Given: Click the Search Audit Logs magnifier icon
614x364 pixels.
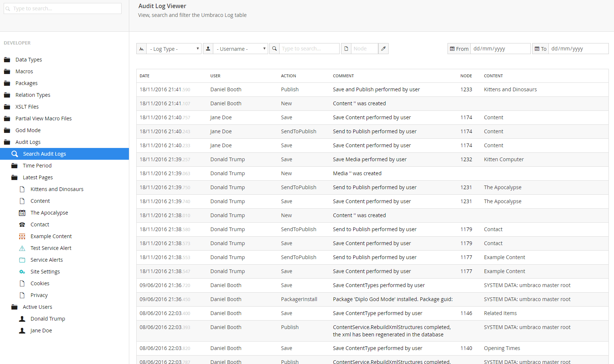Looking at the screenshot, I should pos(15,154).
